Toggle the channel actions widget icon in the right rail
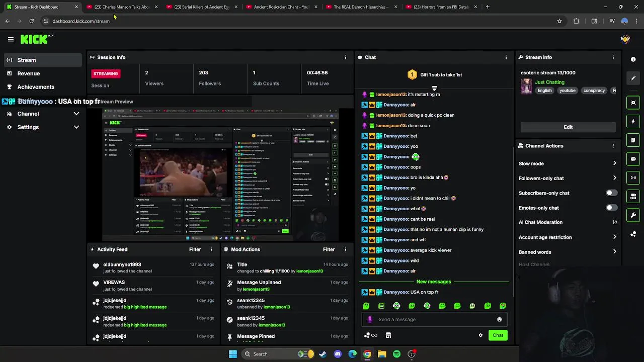The height and width of the screenshot is (362, 644). (633, 196)
